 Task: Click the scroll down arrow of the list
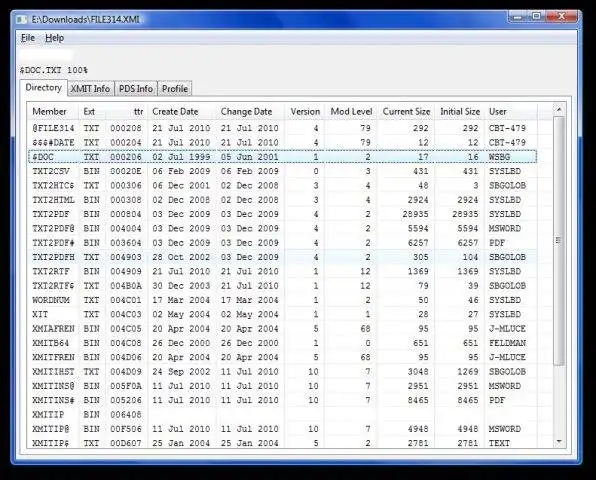pos(559,442)
